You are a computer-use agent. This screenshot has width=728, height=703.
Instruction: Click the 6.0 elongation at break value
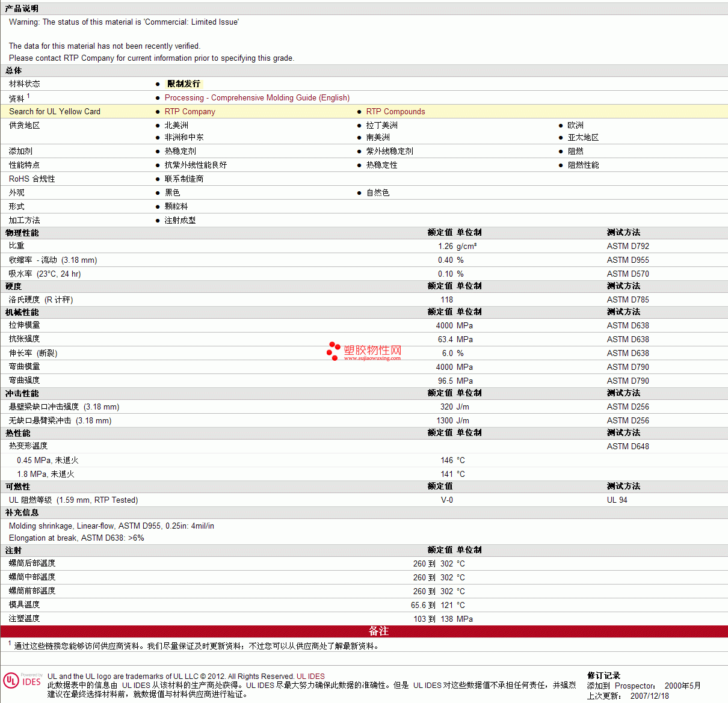point(448,353)
